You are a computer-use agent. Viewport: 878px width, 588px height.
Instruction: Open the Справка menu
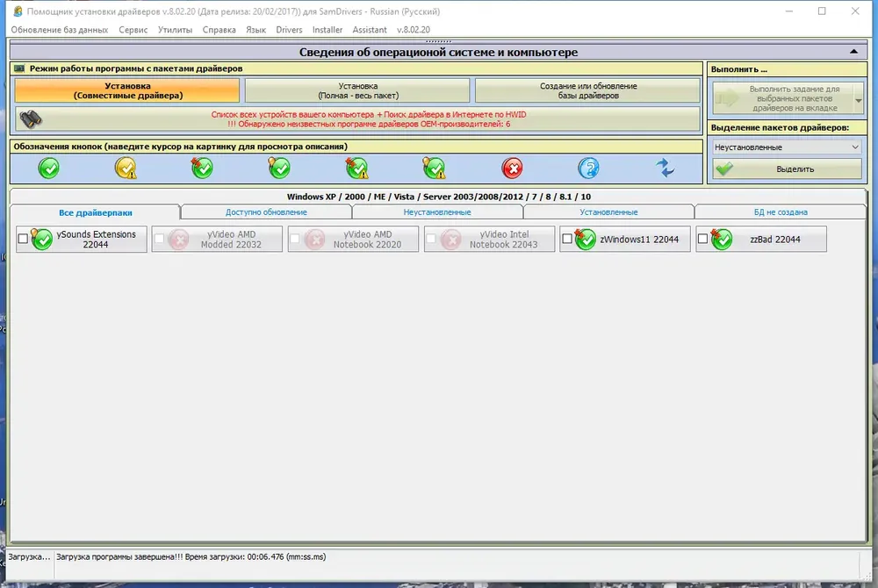click(x=219, y=30)
